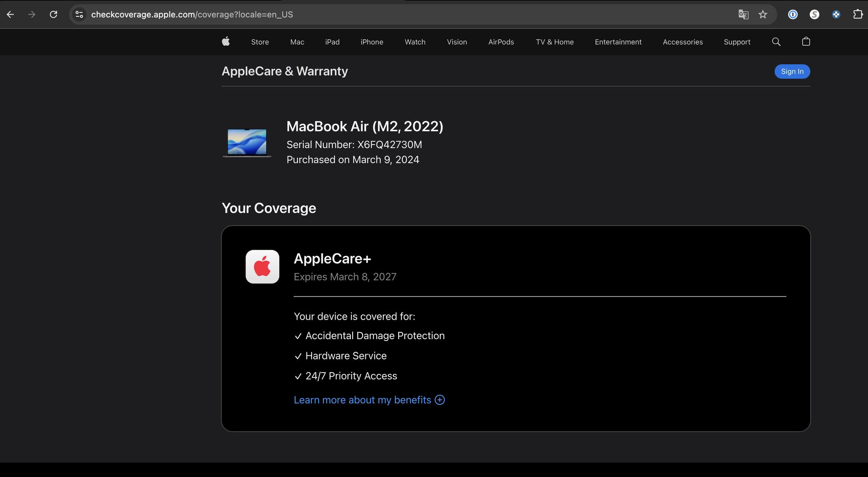Open the Entertainment menu
This screenshot has width=868, height=477.
618,42
